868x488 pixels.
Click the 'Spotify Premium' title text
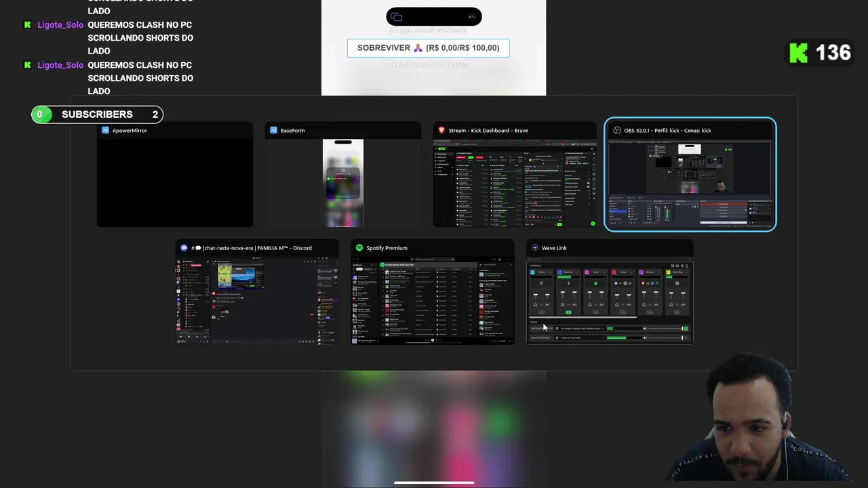(387, 248)
